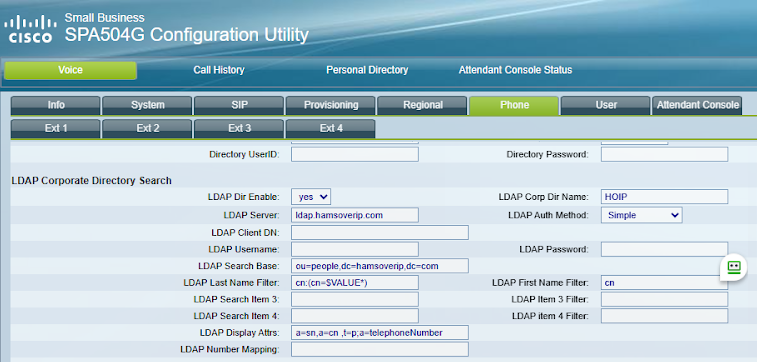Edit the LDAP Search Base field
Viewport: 757px width, 362px height.
380,266
